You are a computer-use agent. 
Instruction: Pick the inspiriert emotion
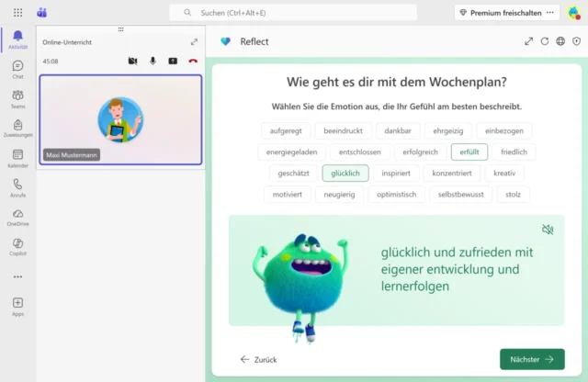click(x=396, y=174)
